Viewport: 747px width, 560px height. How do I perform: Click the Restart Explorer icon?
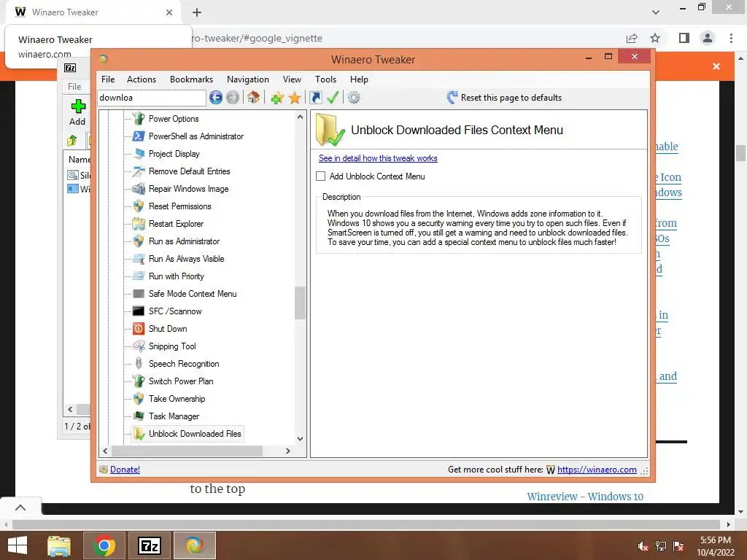139,224
